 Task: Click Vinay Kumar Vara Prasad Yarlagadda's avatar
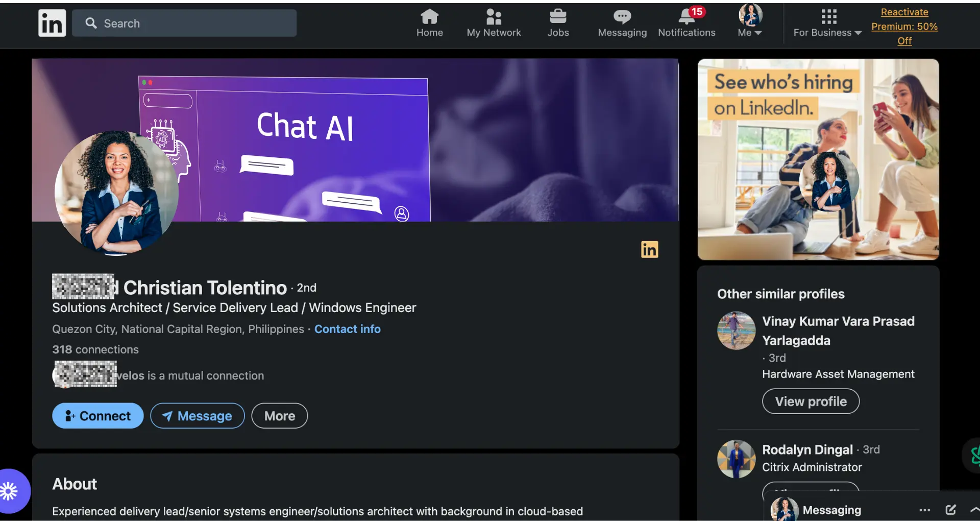(x=736, y=330)
